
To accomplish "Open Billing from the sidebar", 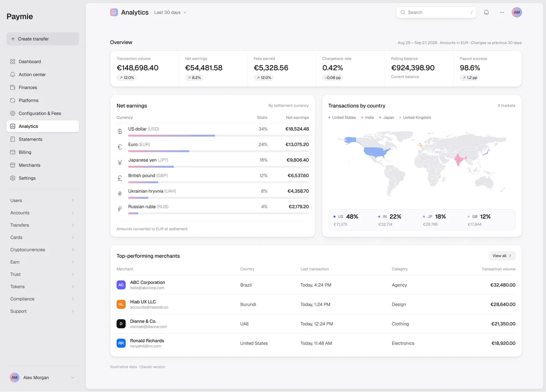I will click(x=43, y=152).
